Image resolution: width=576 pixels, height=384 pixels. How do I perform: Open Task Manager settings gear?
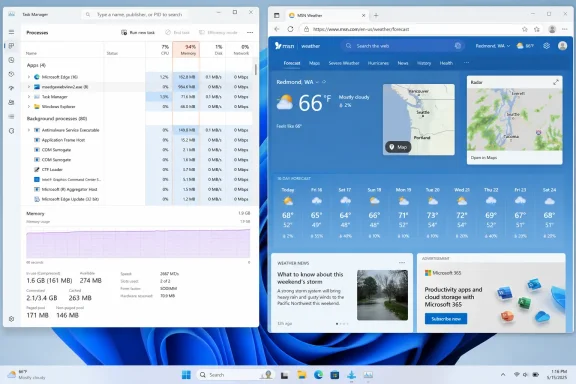(11, 319)
